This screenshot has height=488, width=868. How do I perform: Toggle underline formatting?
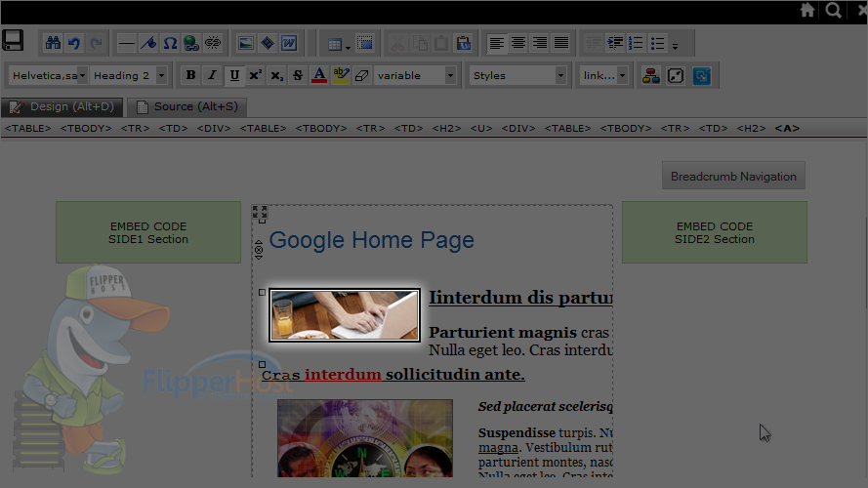coord(234,75)
